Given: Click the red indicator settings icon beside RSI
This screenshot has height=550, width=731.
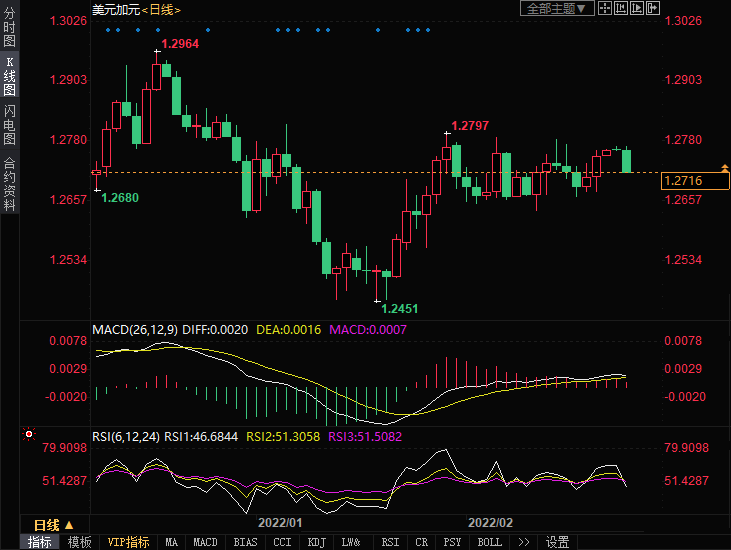Looking at the screenshot, I should pos(27,435).
